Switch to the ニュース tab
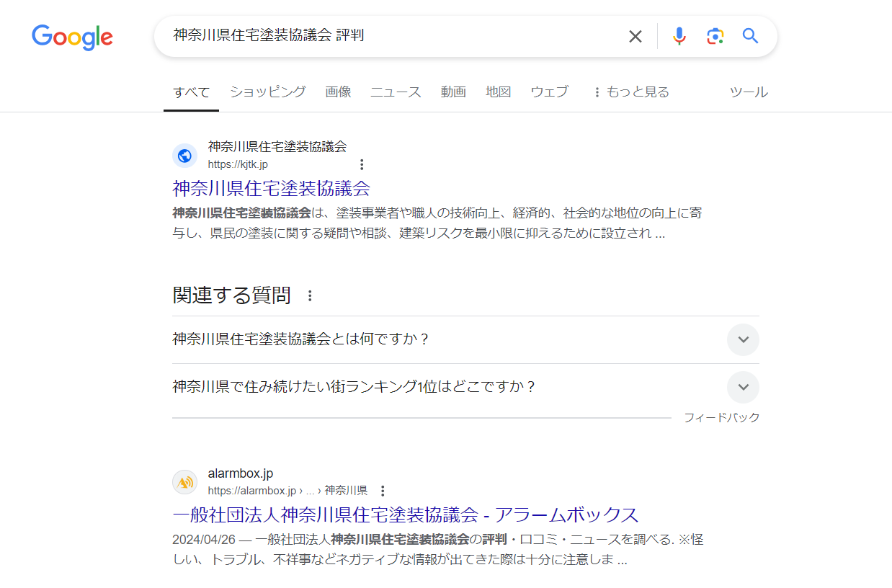 [396, 92]
